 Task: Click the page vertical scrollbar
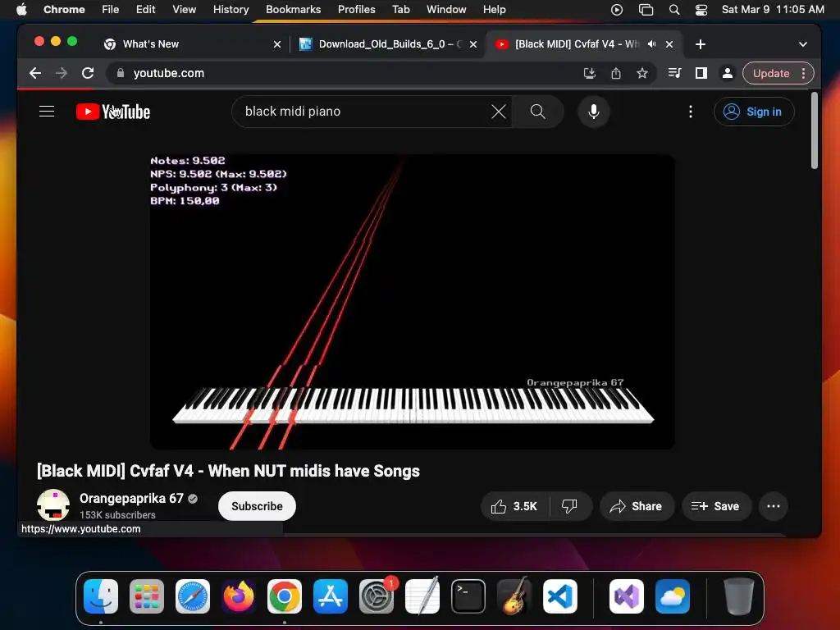point(815,130)
